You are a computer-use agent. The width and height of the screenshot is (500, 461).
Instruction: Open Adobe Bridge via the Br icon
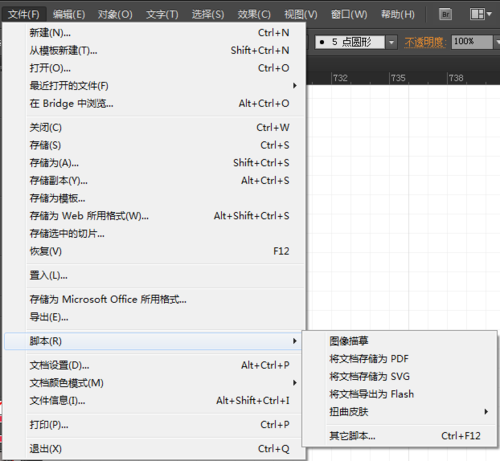pyautogui.click(x=445, y=14)
